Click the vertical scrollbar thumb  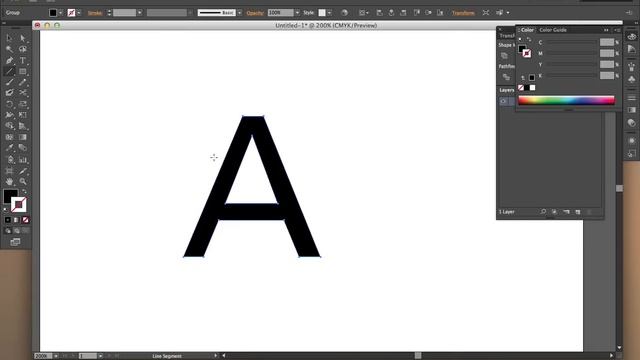tap(620, 188)
